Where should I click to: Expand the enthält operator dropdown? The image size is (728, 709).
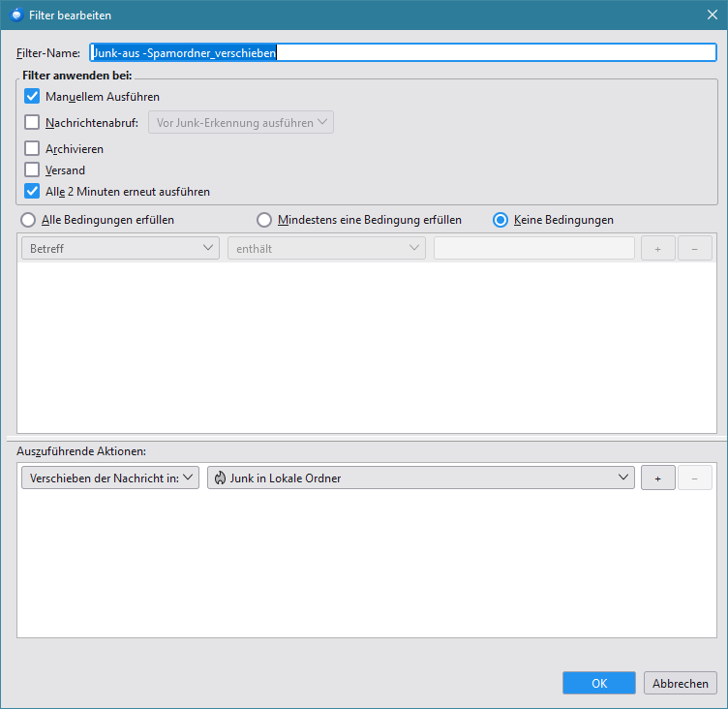(x=326, y=249)
